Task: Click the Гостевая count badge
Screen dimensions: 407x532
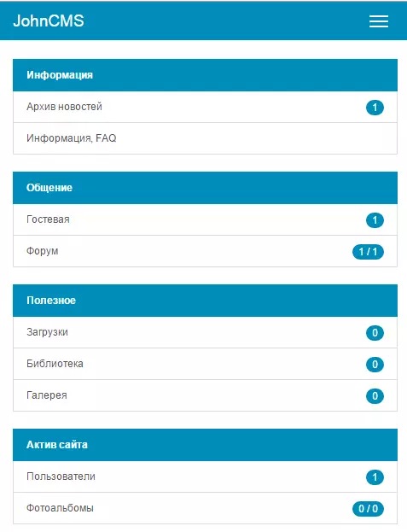Action: click(375, 220)
